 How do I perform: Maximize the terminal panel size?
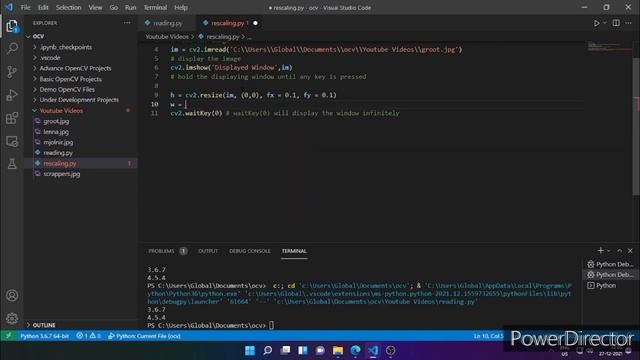coord(620,251)
